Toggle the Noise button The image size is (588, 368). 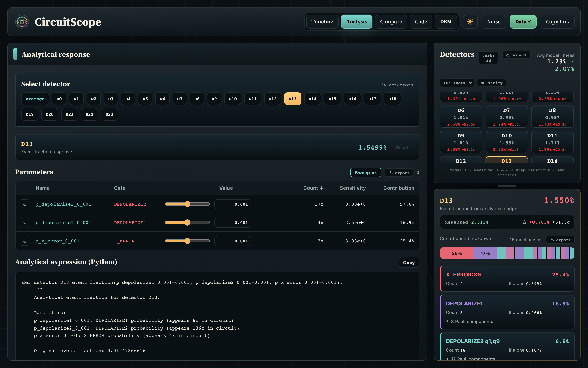493,22
